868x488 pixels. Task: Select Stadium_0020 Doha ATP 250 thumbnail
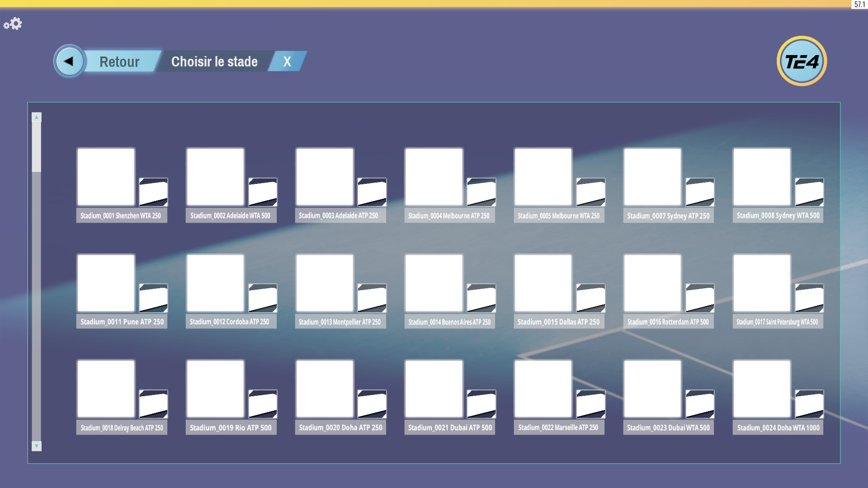[325, 389]
